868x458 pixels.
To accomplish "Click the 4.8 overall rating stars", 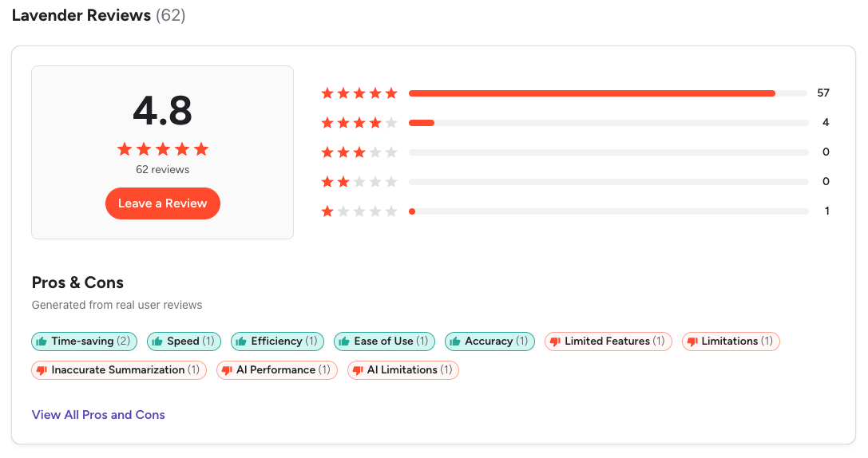I will 163,149.
